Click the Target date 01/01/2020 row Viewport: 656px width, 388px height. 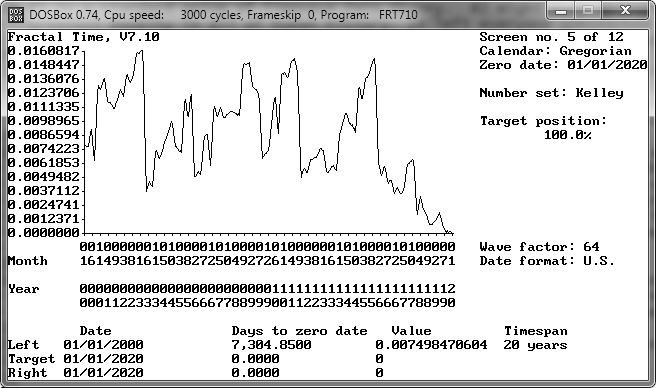pyautogui.click(x=196, y=359)
